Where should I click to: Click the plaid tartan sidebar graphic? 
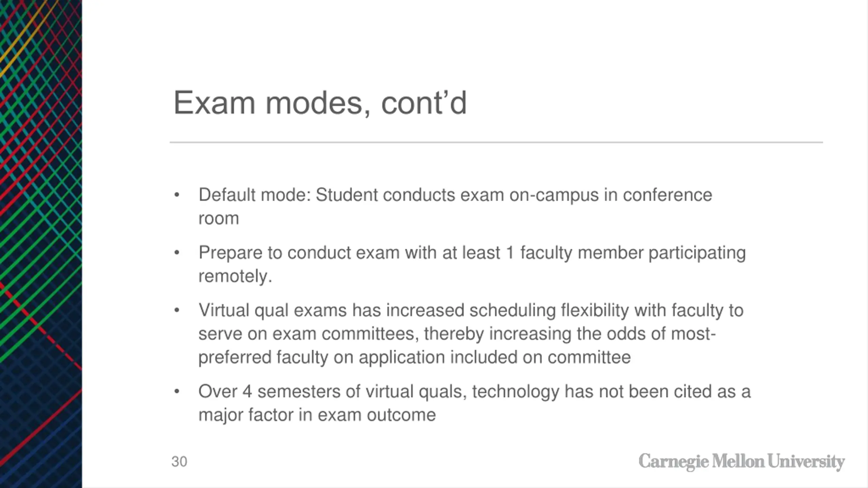pyautogui.click(x=41, y=244)
